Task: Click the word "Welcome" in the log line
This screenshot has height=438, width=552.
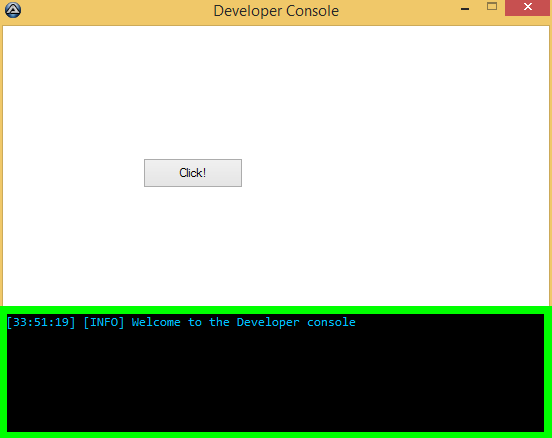Action: [156, 323]
